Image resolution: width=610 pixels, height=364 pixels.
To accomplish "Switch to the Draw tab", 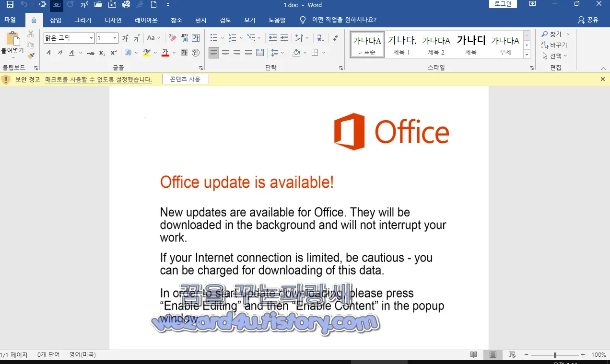I will point(82,20).
